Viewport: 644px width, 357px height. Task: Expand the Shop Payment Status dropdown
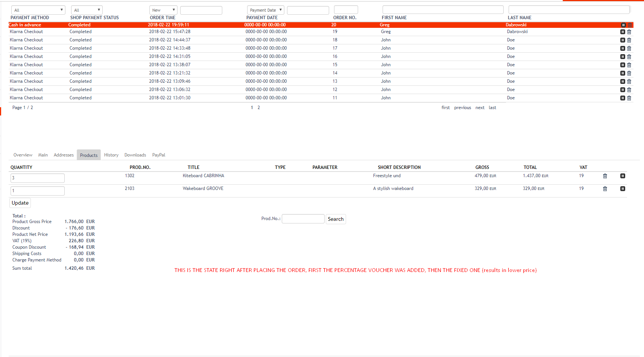point(87,10)
